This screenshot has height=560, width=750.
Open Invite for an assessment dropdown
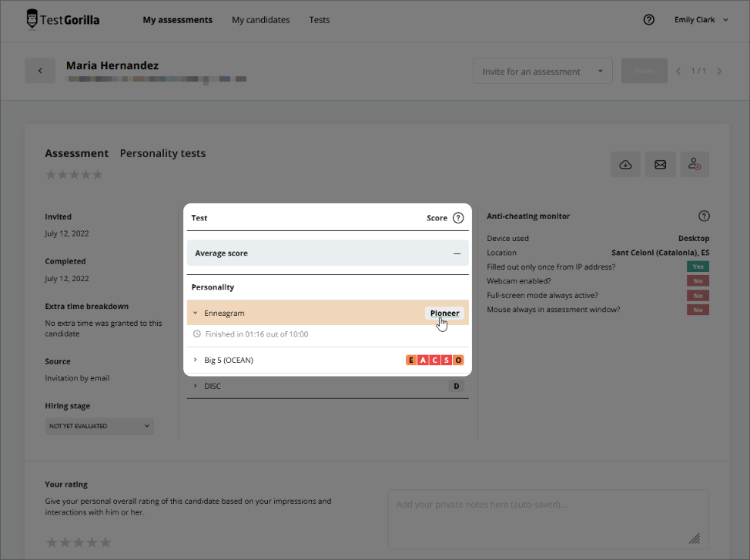point(542,72)
